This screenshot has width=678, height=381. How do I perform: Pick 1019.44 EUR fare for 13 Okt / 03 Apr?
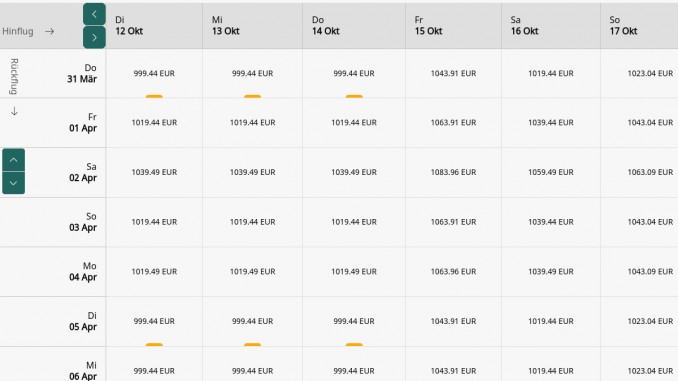pos(253,222)
